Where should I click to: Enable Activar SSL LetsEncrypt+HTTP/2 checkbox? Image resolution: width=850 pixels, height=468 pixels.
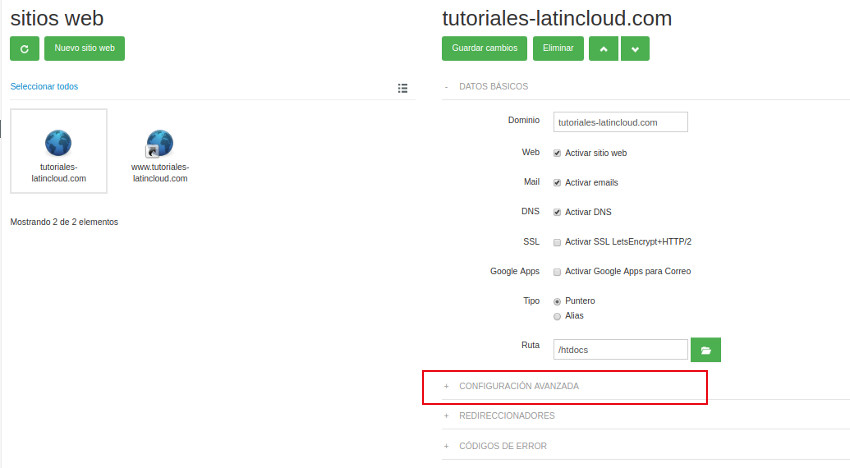click(557, 242)
